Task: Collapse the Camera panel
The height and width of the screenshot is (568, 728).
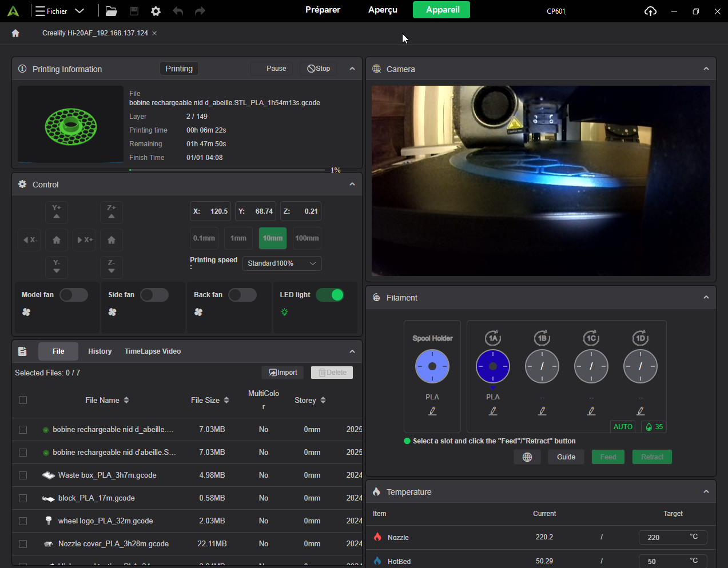Action: 706,69
